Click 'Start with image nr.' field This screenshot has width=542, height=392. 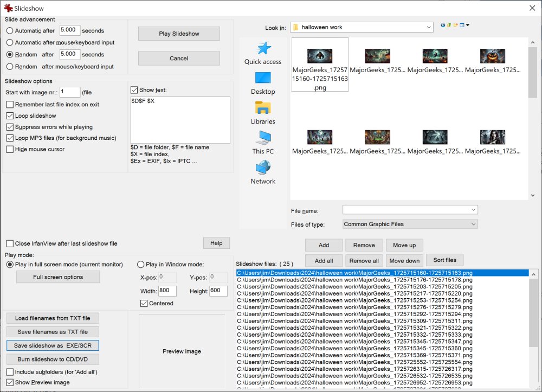[x=70, y=92]
